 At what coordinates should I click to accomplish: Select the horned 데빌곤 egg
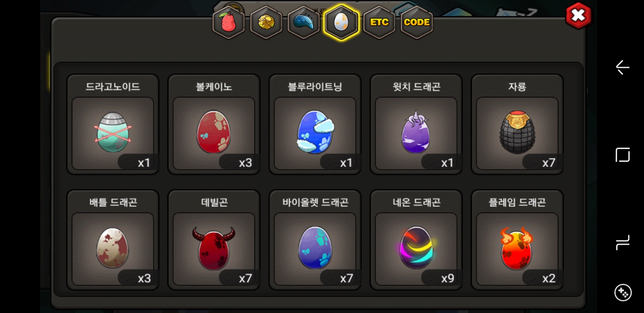[x=214, y=240]
